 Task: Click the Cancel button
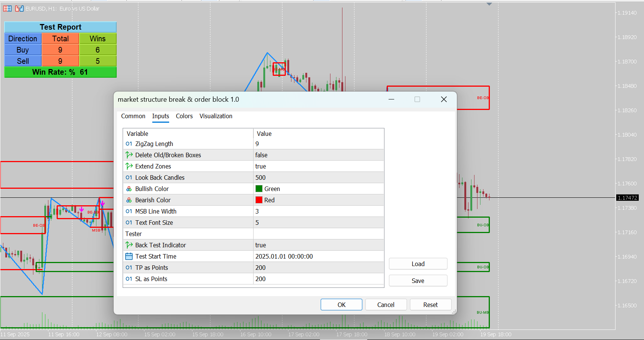point(386,305)
